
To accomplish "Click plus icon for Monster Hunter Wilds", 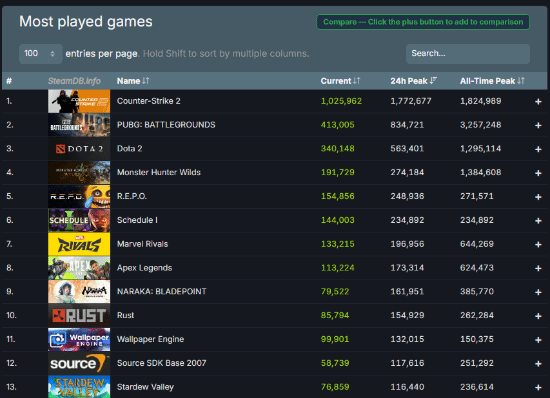I will coord(538,173).
